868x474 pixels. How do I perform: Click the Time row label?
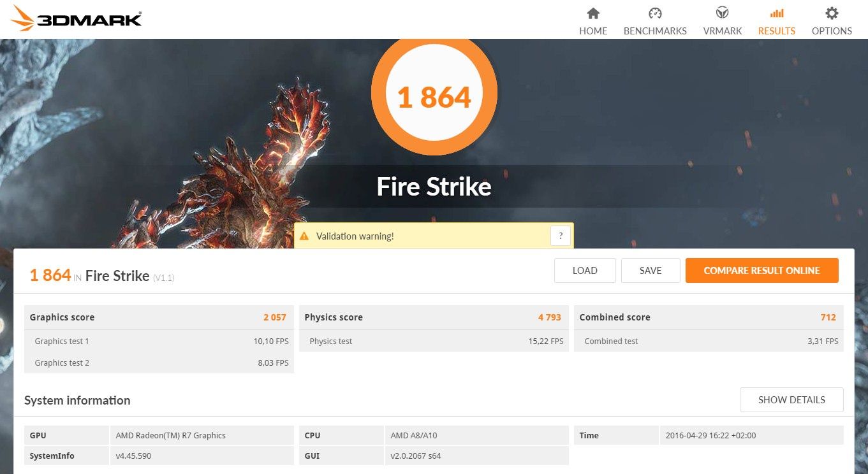[x=589, y=436]
